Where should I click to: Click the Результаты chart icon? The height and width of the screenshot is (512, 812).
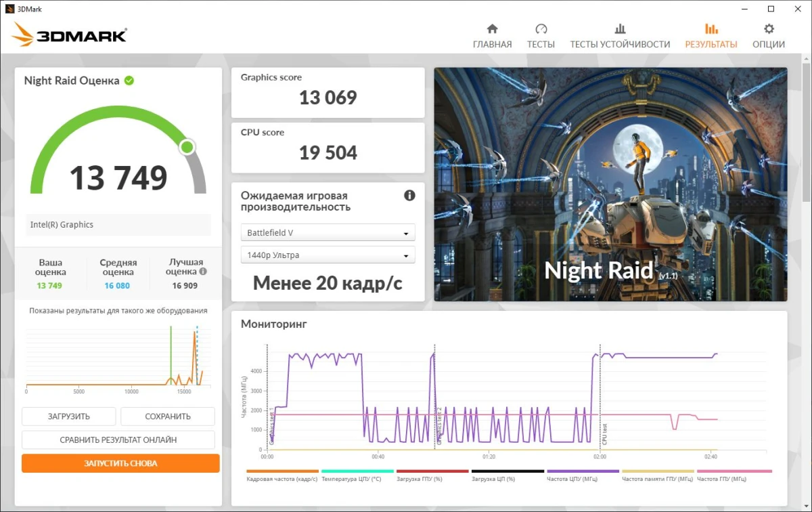[711, 28]
